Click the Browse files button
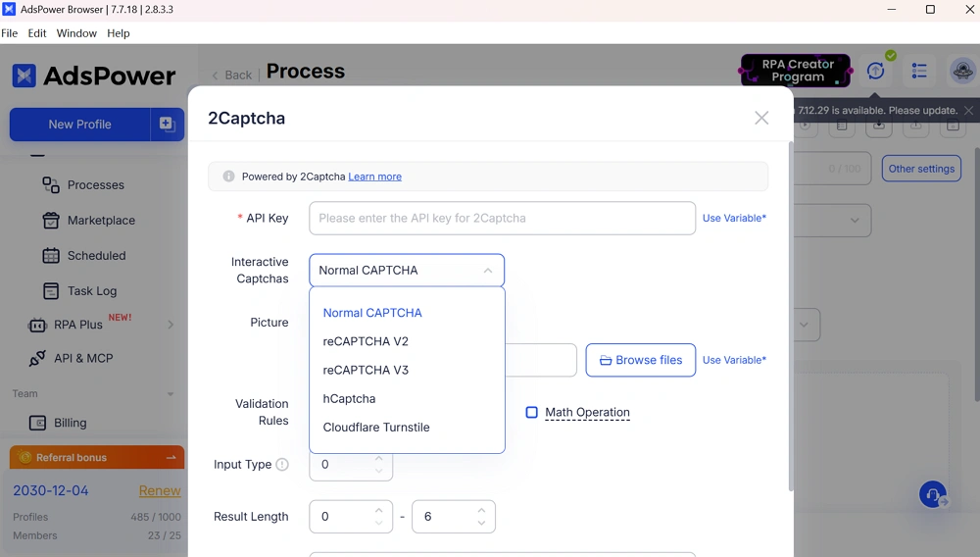This screenshot has width=980, height=557. click(x=641, y=360)
